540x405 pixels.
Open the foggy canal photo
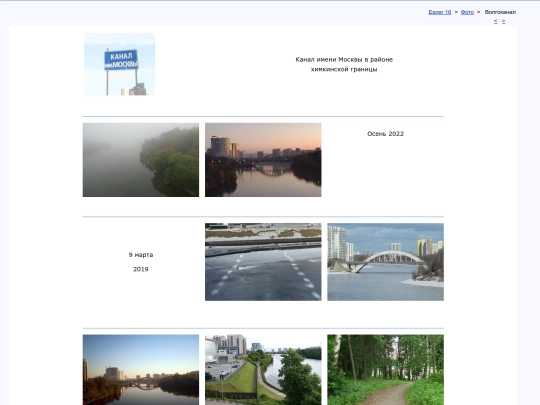click(141, 160)
